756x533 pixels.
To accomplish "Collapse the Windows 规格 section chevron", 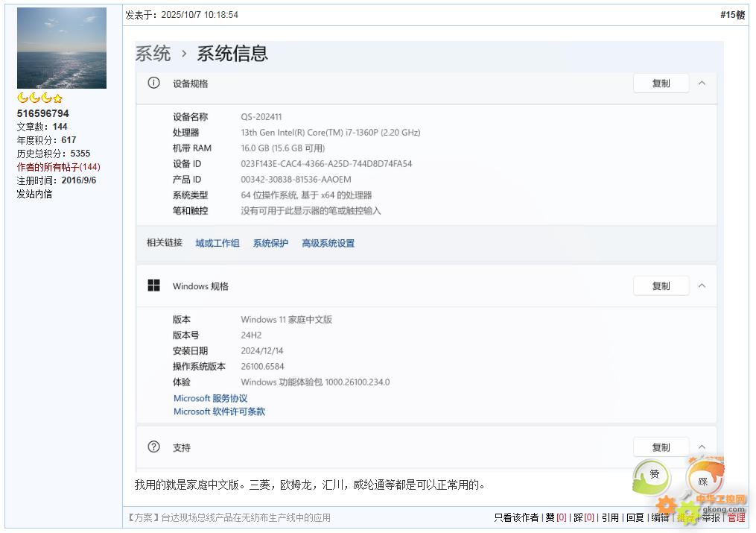I will (702, 286).
